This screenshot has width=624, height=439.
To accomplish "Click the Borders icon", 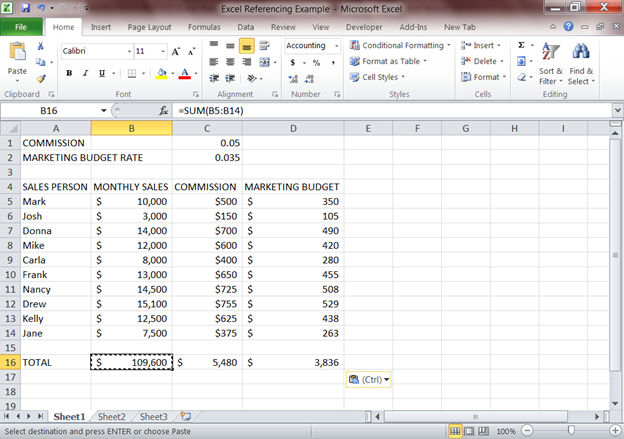I will pyautogui.click(x=132, y=73).
